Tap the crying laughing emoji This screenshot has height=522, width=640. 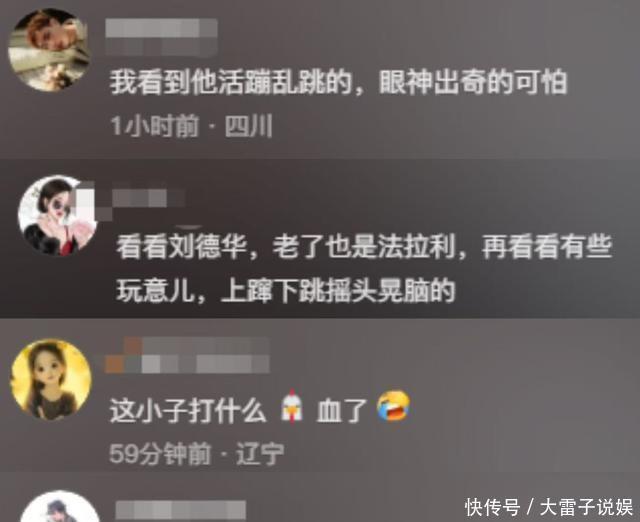point(393,406)
